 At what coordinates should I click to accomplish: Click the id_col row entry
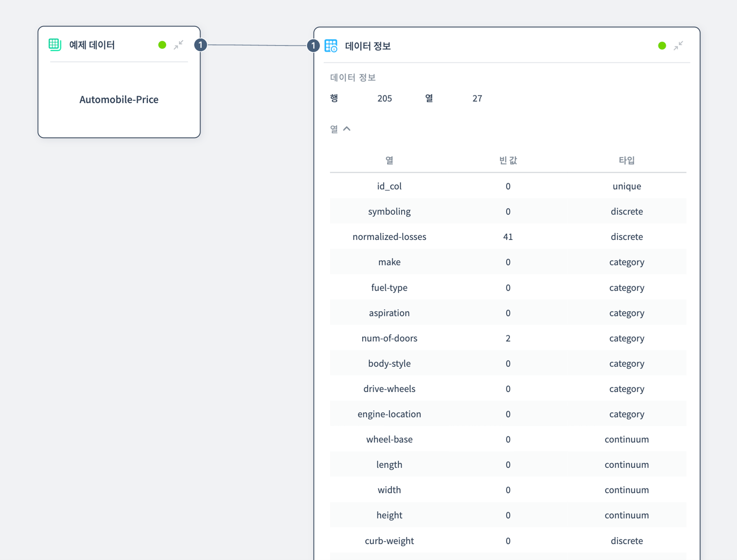pos(389,186)
